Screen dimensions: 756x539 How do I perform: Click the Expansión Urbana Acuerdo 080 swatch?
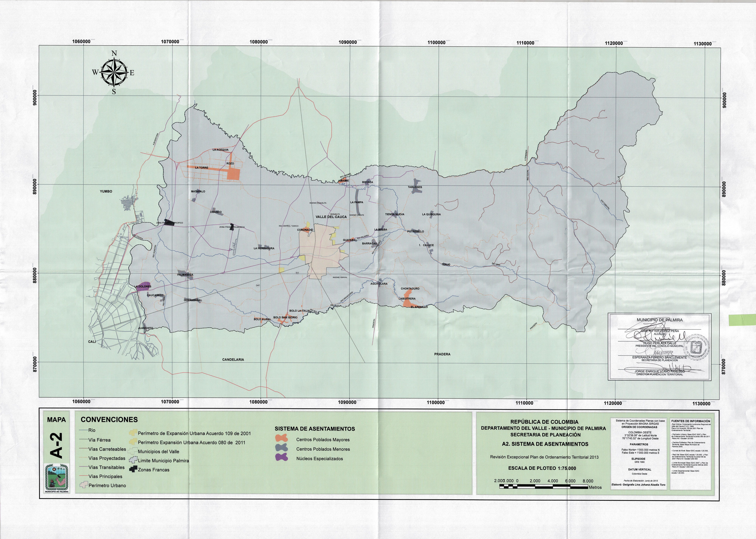tap(133, 442)
